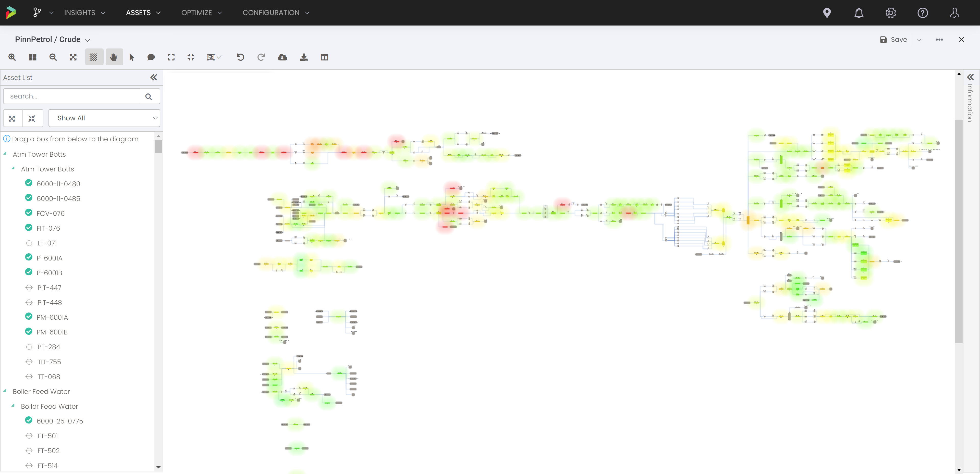980x474 pixels.
Task: Redo the diagram change
Action: pyautogui.click(x=261, y=57)
